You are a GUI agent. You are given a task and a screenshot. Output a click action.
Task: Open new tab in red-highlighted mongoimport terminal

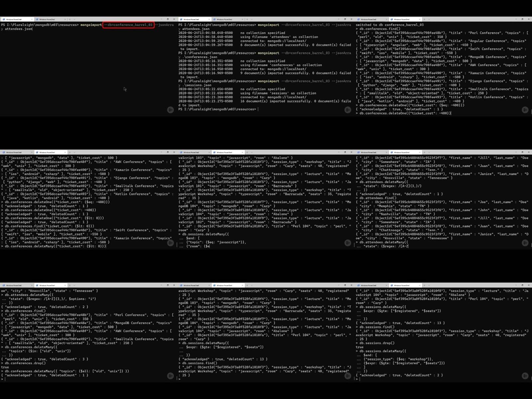coord(70,19)
